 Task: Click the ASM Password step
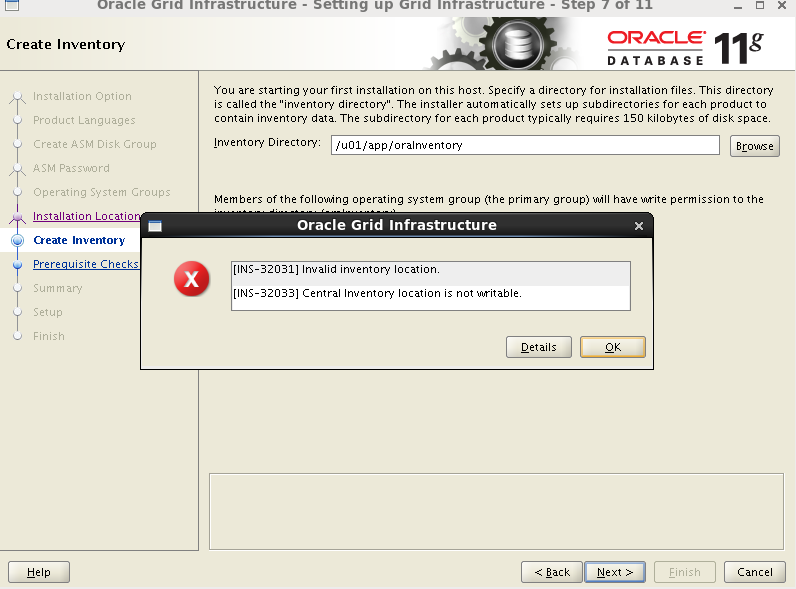pos(71,168)
